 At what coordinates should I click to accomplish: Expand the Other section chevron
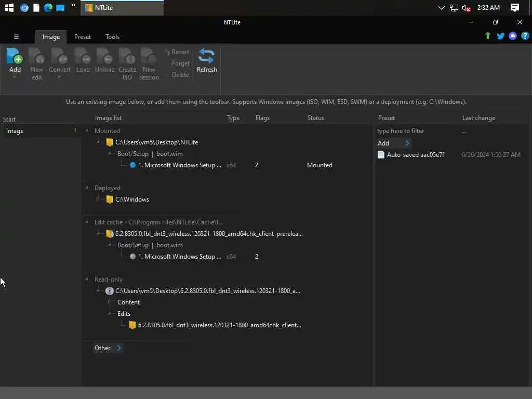point(119,348)
